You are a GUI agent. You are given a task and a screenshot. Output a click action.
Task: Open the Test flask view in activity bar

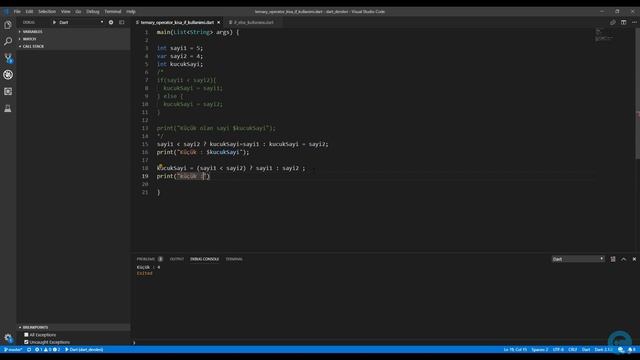tap(8, 108)
